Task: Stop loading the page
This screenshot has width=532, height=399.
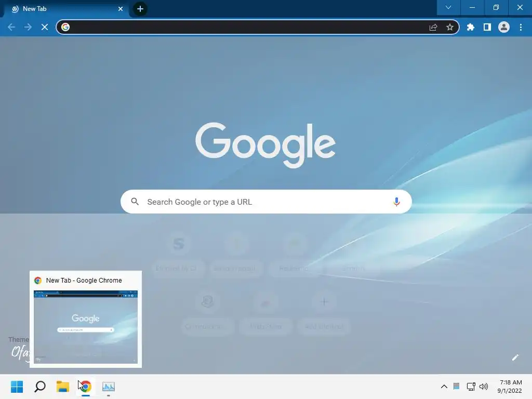Action: click(45, 27)
